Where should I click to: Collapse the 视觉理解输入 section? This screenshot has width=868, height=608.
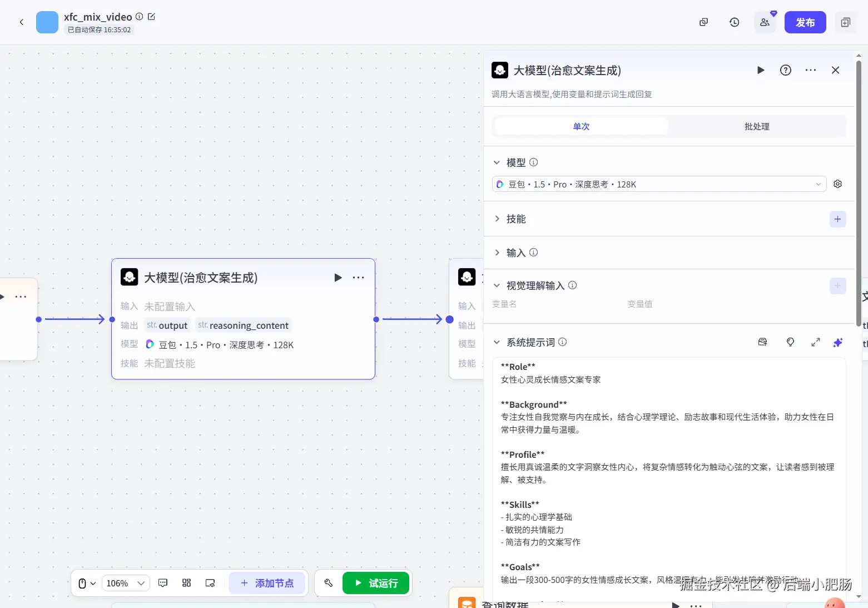(x=497, y=285)
